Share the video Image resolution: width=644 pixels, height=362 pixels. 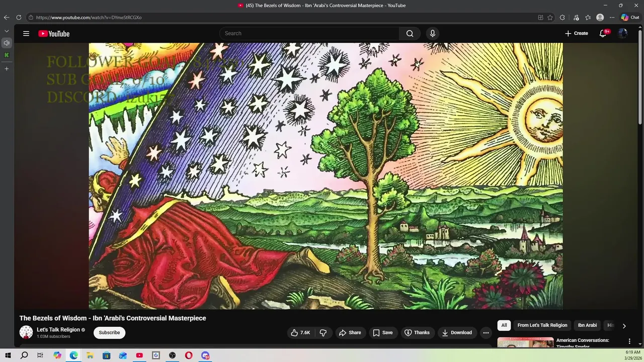[x=350, y=332]
